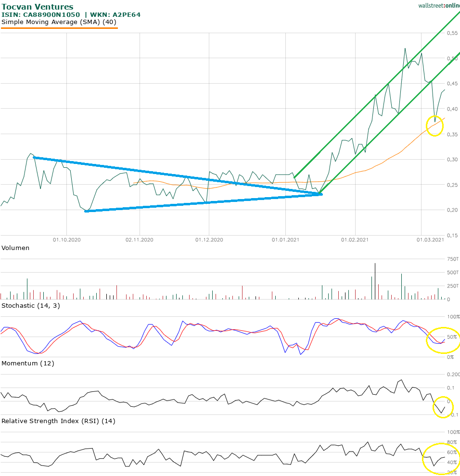This screenshot has width=460, height=476.
Task: Click the Relative Strength Index (RSI) (14) heading
Action: pos(58,421)
